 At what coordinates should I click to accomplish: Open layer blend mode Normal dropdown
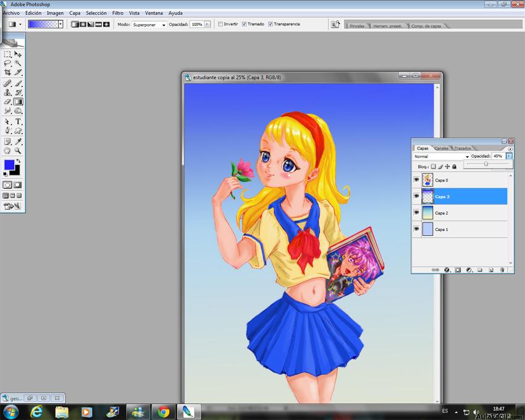click(x=441, y=156)
